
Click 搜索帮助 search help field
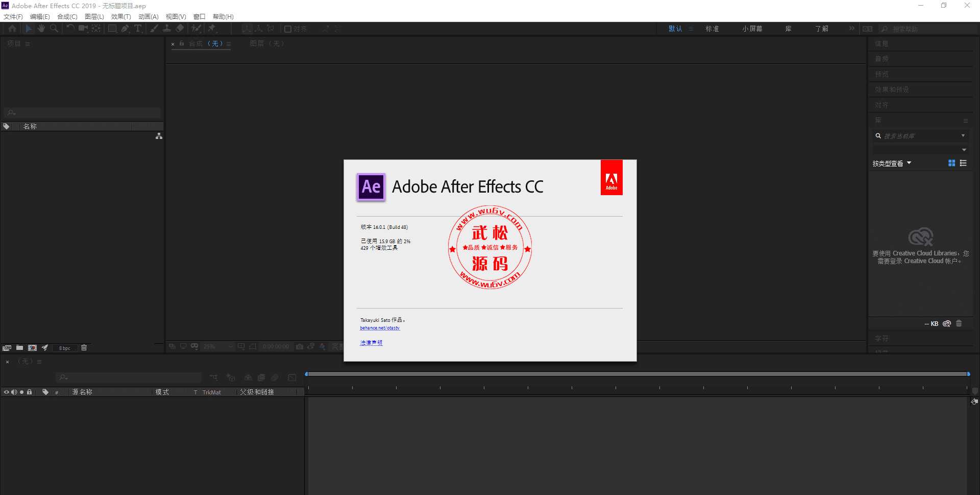[x=927, y=29]
